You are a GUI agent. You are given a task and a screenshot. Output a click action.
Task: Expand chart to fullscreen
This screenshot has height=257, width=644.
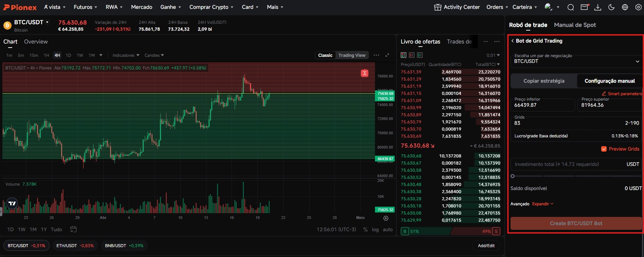[387, 55]
